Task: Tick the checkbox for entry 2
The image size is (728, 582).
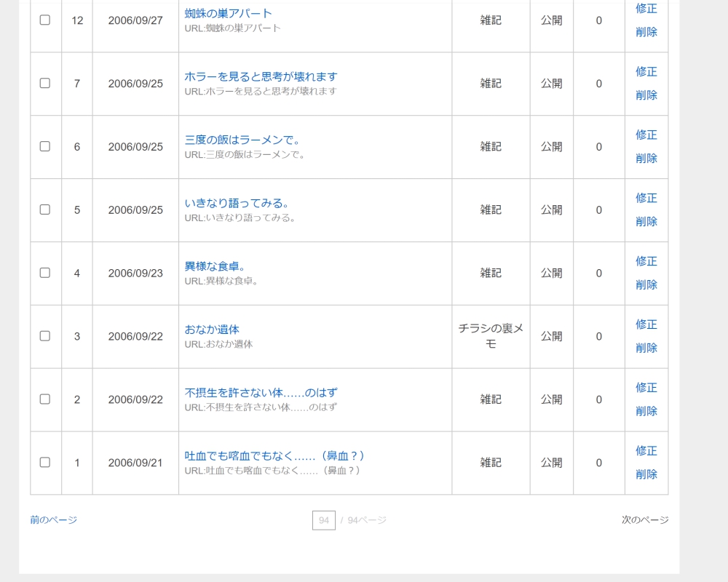Action: pyautogui.click(x=45, y=399)
